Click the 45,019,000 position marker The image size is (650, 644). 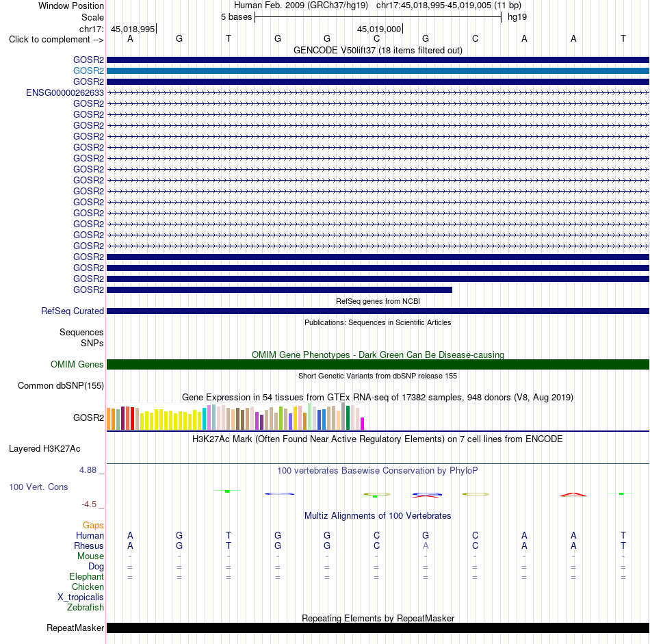pos(379,29)
